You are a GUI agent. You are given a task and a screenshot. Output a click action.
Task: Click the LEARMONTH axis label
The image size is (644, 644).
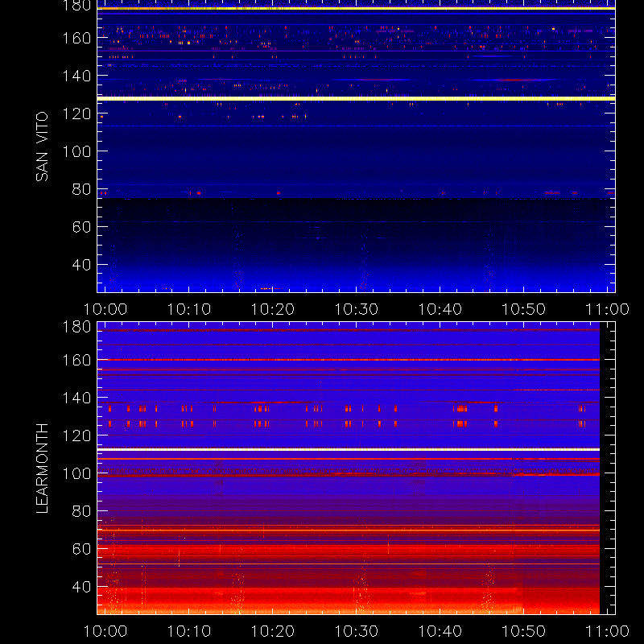(x=43, y=469)
